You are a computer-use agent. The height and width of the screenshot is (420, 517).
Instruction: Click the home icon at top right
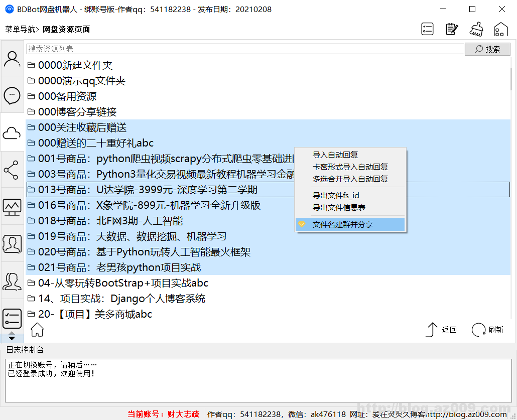pyautogui.click(x=500, y=29)
